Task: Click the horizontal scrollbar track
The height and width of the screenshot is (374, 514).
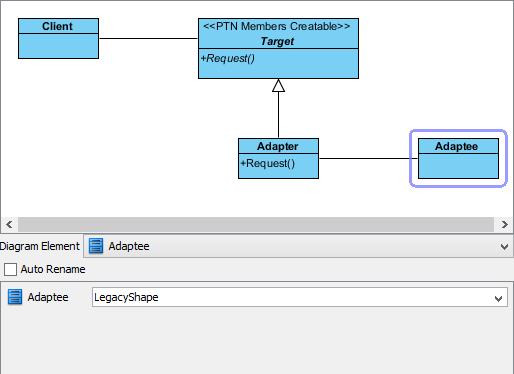Action: pyautogui.click(x=256, y=224)
